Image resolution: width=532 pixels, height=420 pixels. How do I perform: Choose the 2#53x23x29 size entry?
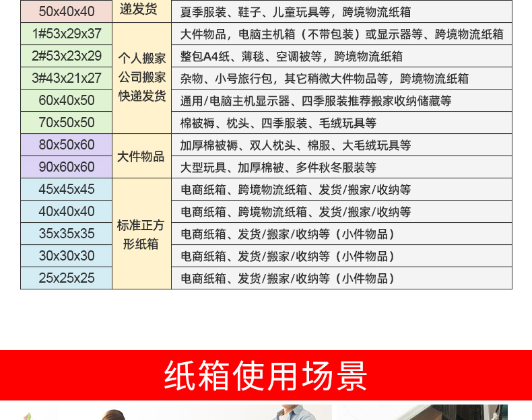[x=67, y=56]
